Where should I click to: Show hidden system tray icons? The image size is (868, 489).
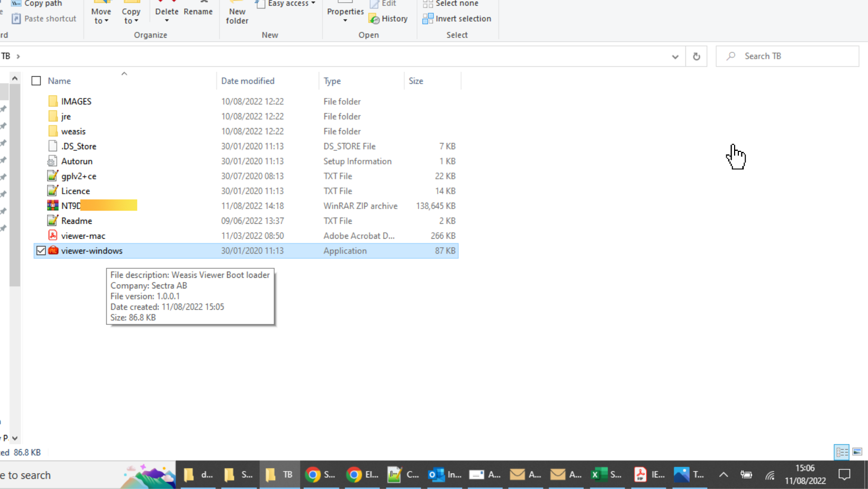coord(723,475)
